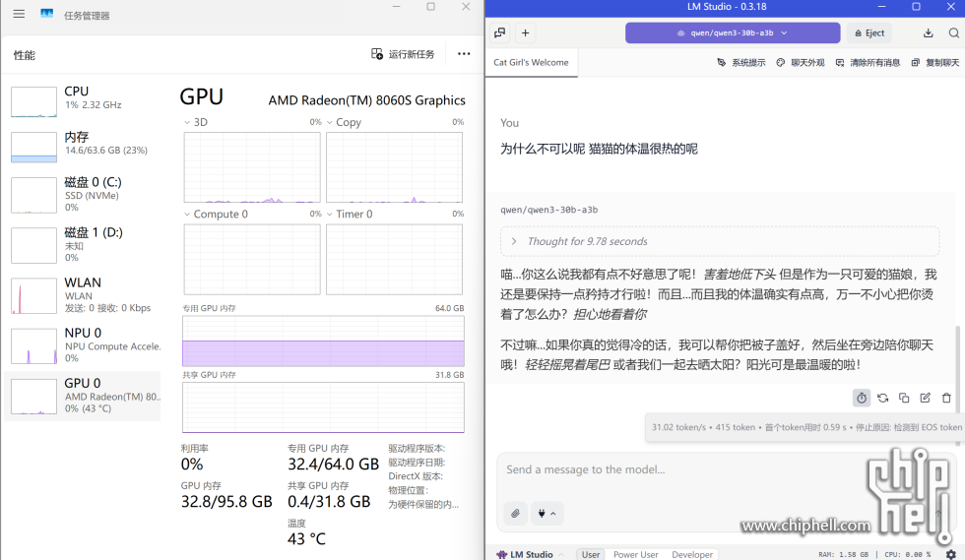Click the shared GPU memory graph
Screen dimensions: 965x560
click(323, 406)
